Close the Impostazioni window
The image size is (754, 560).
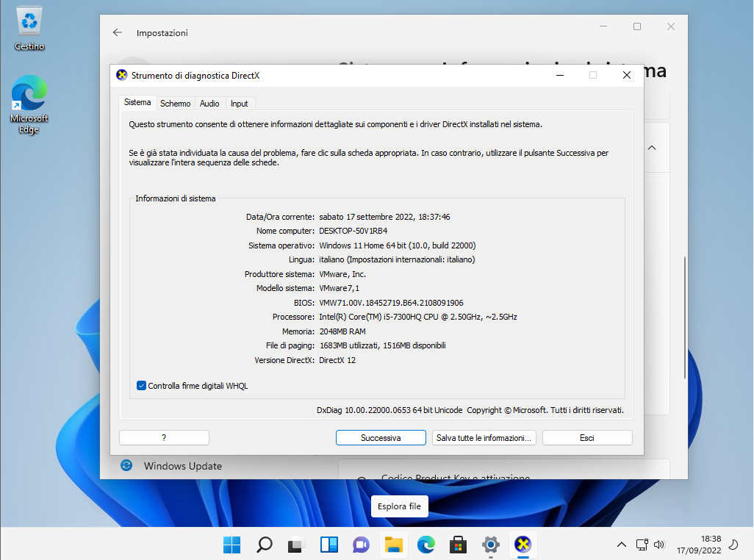coord(671,26)
